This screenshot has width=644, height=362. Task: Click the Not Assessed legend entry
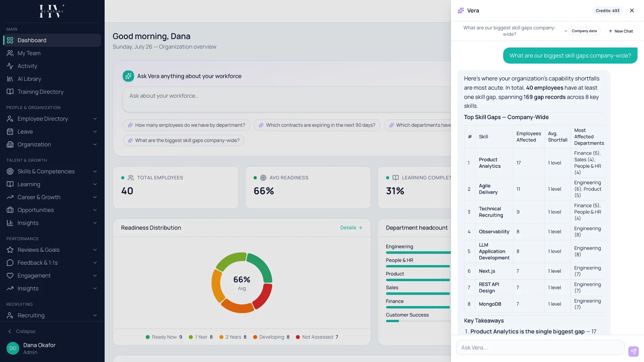pyautogui.click(x=317, y=337)
